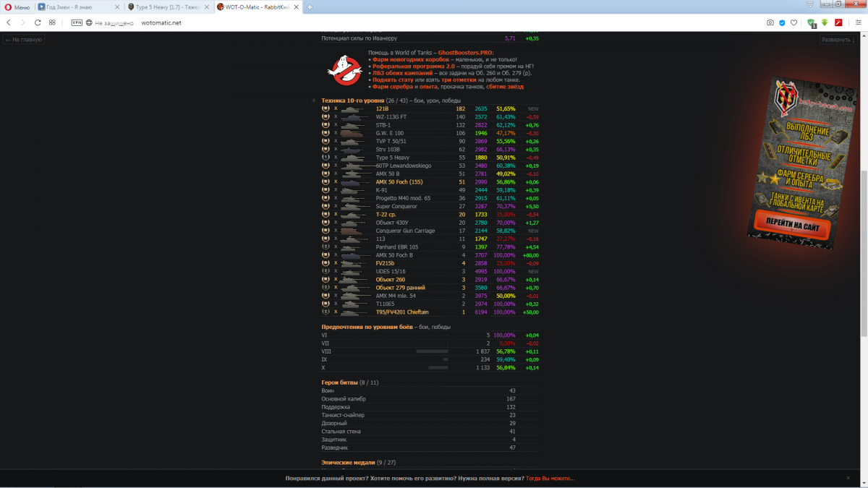
Task: Click the Объект 260 tank silhouette
Action: (353, 279)
